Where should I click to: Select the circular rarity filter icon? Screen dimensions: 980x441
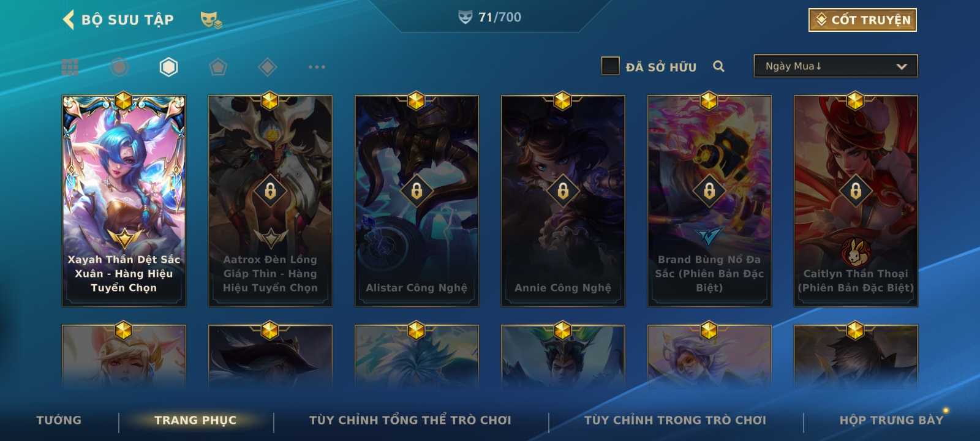click(x=119, y=67)
